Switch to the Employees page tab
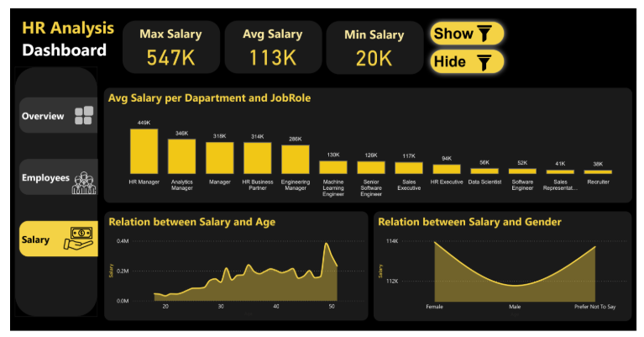Screen dimensions: 644x337 coord(58,177)
